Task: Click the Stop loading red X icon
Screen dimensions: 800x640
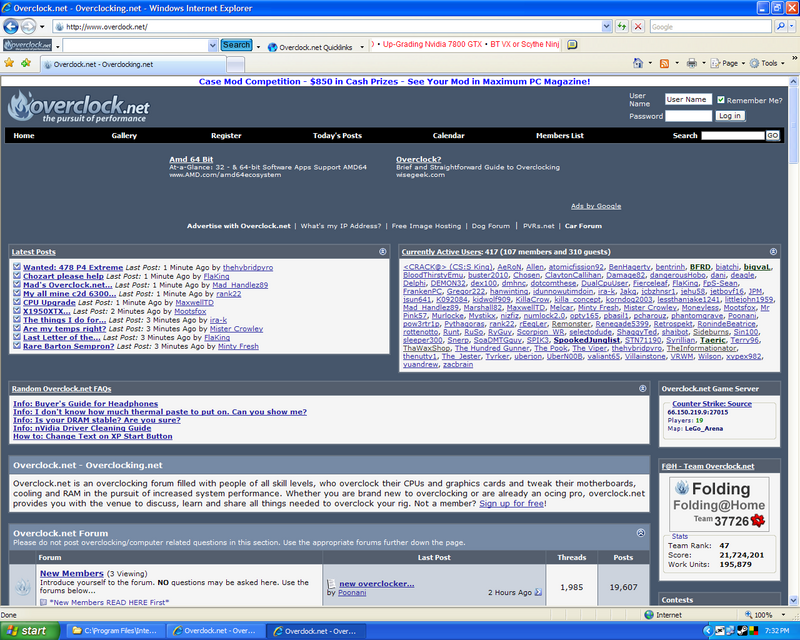Action: tap(638, 27)
